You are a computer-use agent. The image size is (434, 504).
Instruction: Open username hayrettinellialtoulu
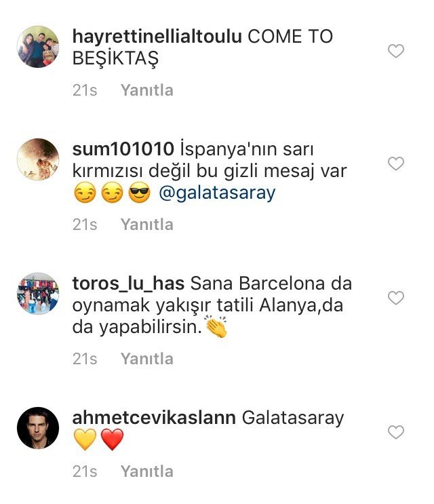point(157,37)
